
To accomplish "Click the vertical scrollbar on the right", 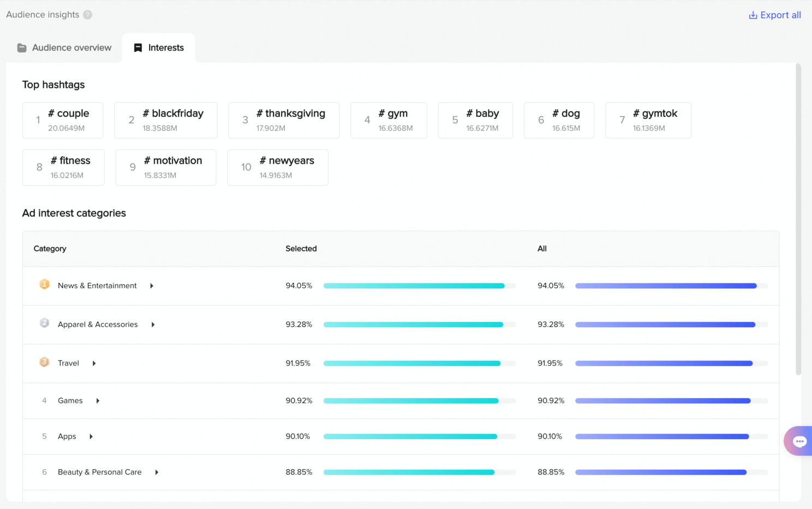I will click(x=798, y=218).
